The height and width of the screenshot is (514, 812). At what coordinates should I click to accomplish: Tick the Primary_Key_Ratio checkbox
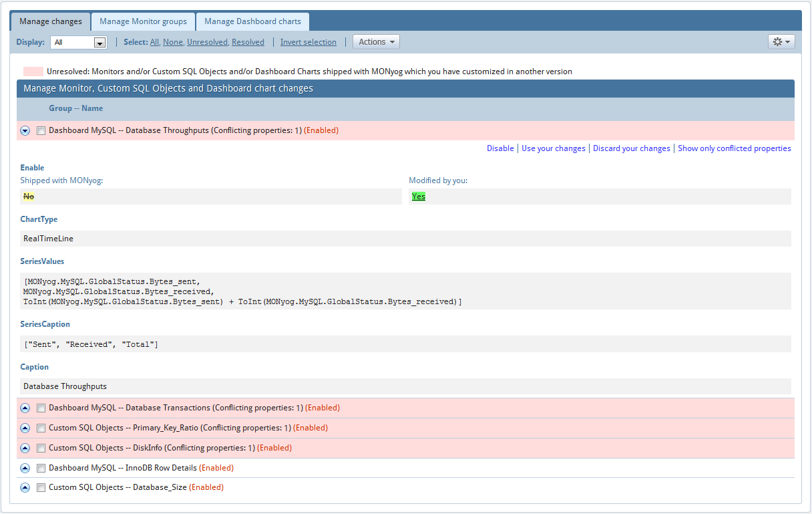point(41,428)
